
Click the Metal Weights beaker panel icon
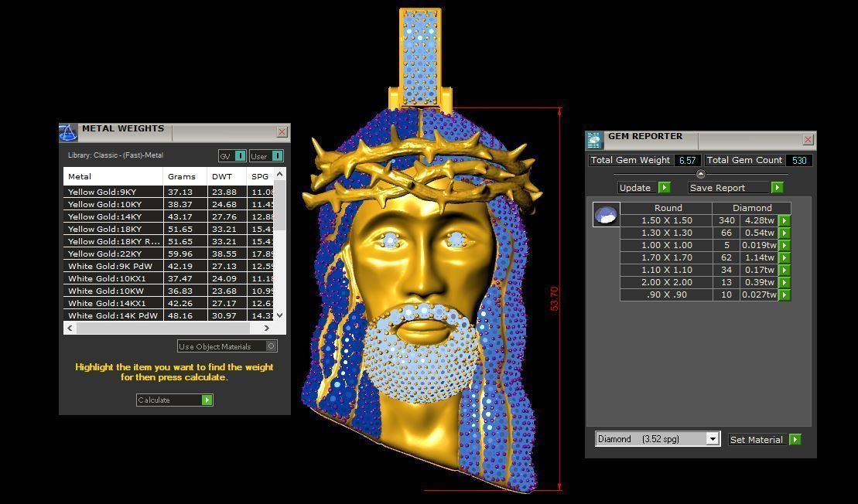pos(67,132)
